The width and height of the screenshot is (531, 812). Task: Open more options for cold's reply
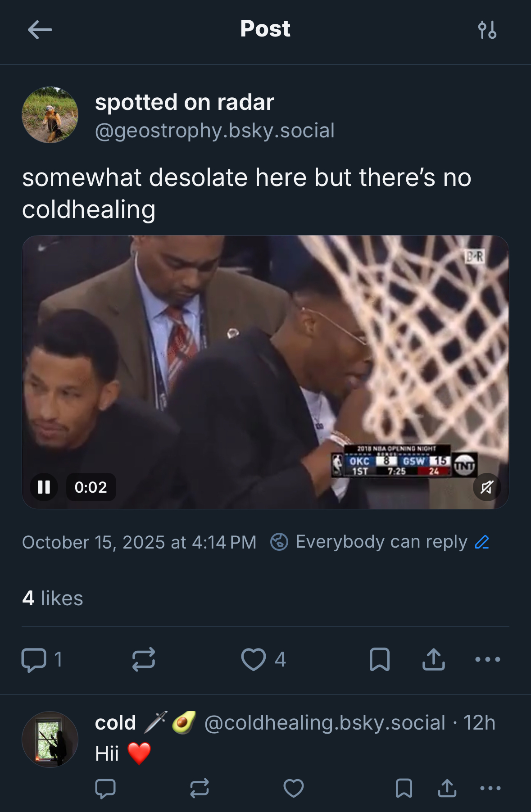(x=490, y=788)
